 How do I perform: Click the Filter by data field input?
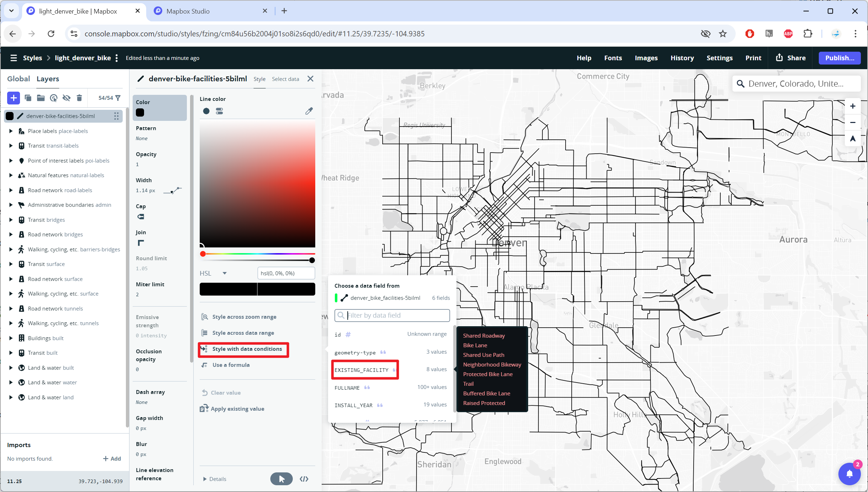tap(392, 315)
